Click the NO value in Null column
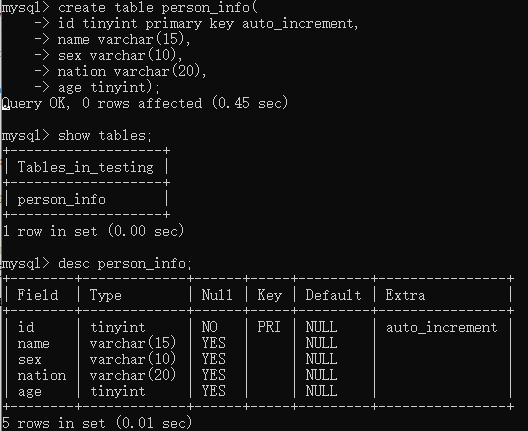 tap(209, 327)
